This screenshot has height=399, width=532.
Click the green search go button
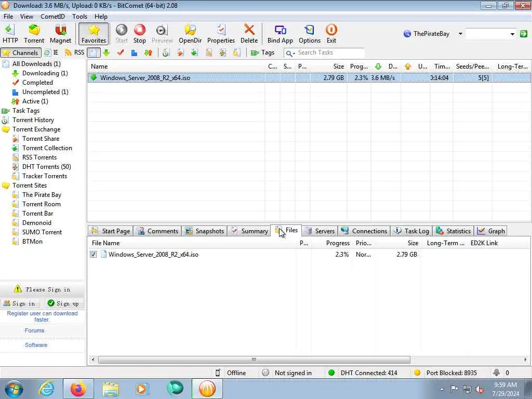[524, 34]
